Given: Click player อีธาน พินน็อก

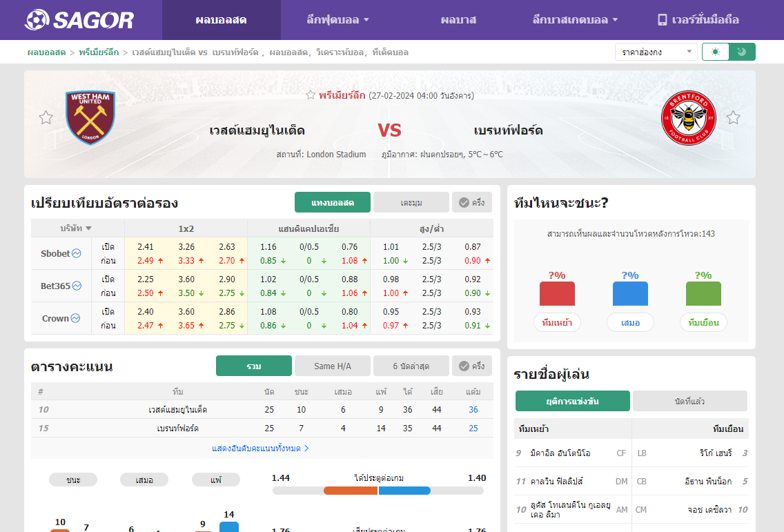Looking at the screenshot, I should point(708,482).
